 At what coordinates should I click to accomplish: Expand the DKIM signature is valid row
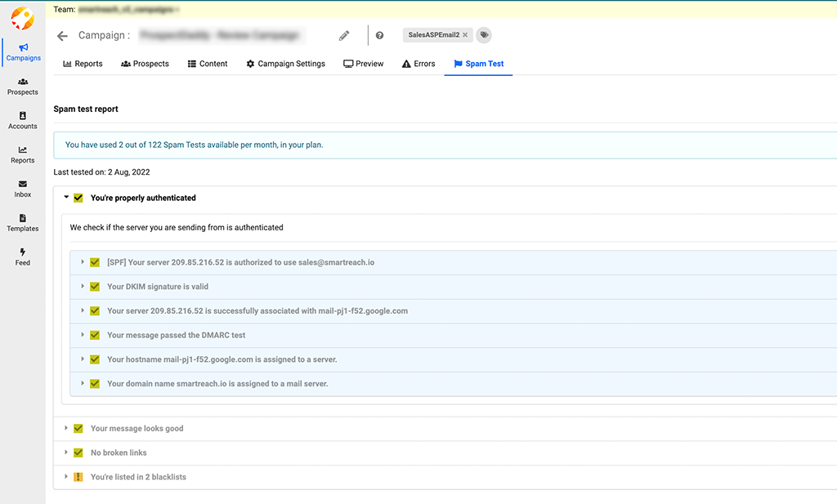pos(83,287)
